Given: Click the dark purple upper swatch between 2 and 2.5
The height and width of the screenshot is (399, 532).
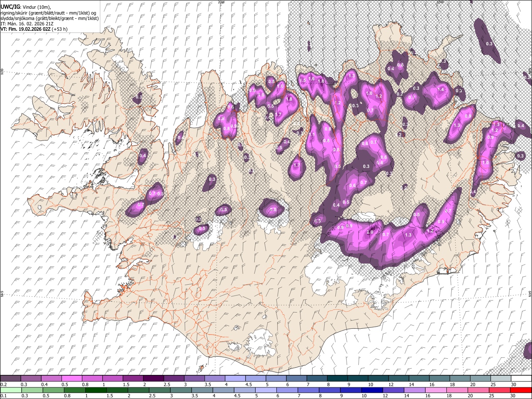Looking at the screenshot, I should [x=153, y=379].
